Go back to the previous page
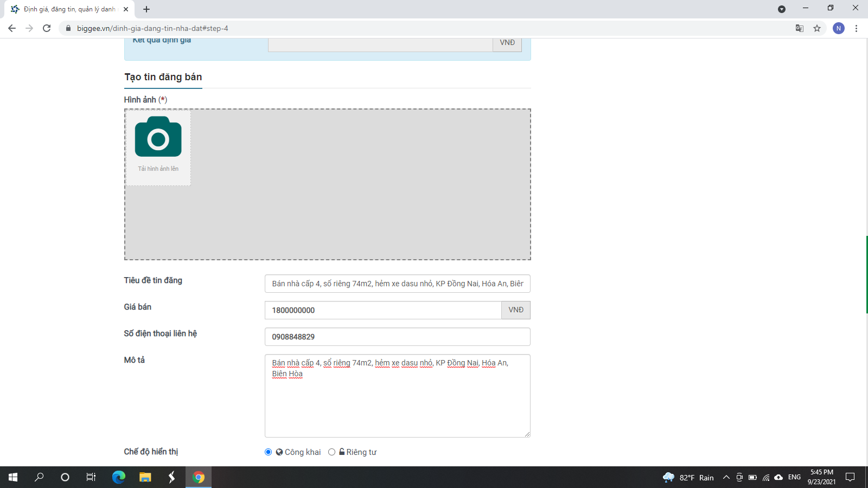Viewport: 868px width, 488px height. [x=12, y=28]
